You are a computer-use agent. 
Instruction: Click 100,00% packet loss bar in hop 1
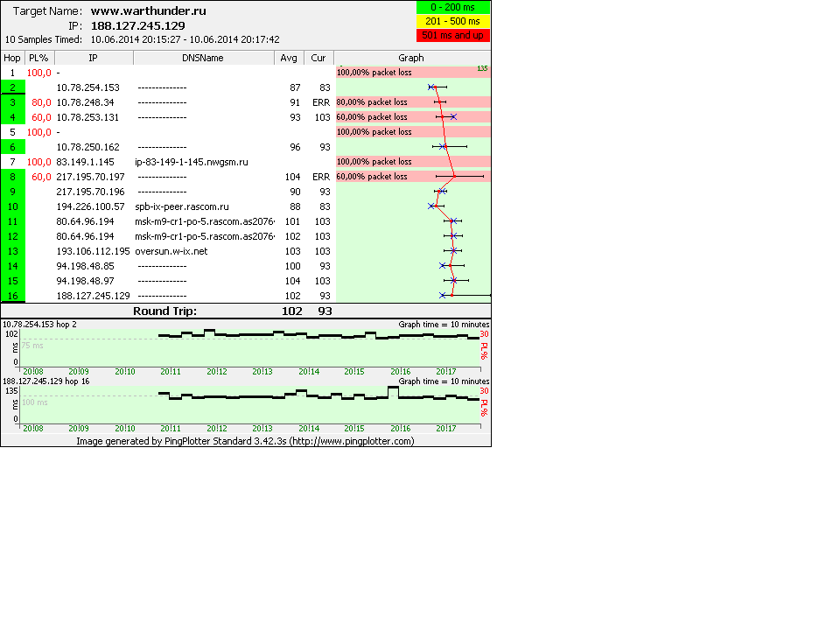[x=413, y=73]
